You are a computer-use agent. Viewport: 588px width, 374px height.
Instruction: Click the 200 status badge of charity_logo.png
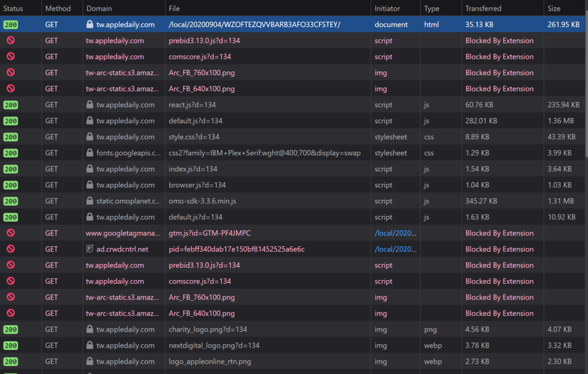[10, 330]
